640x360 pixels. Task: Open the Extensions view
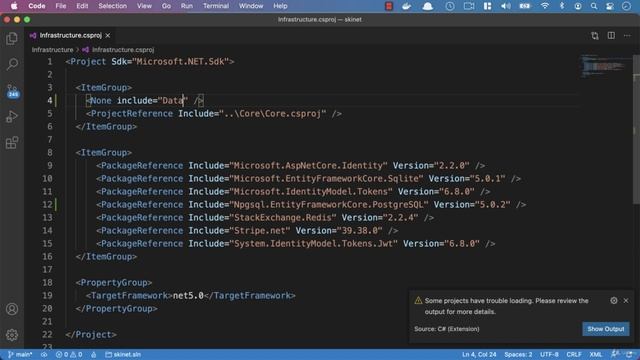click(12, 143)
